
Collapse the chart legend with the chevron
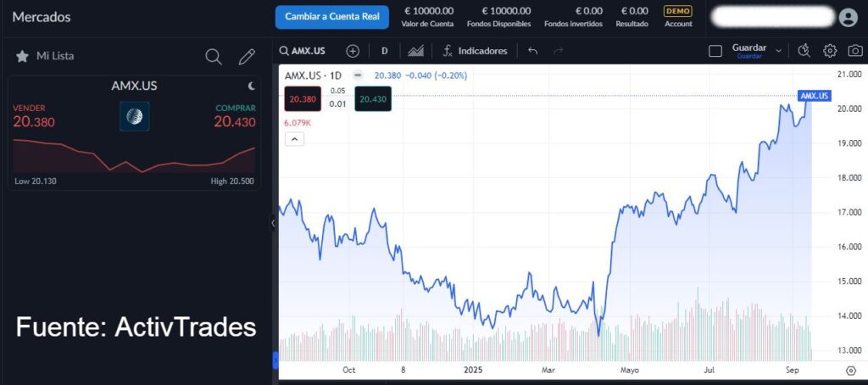(x=294, y=140)
